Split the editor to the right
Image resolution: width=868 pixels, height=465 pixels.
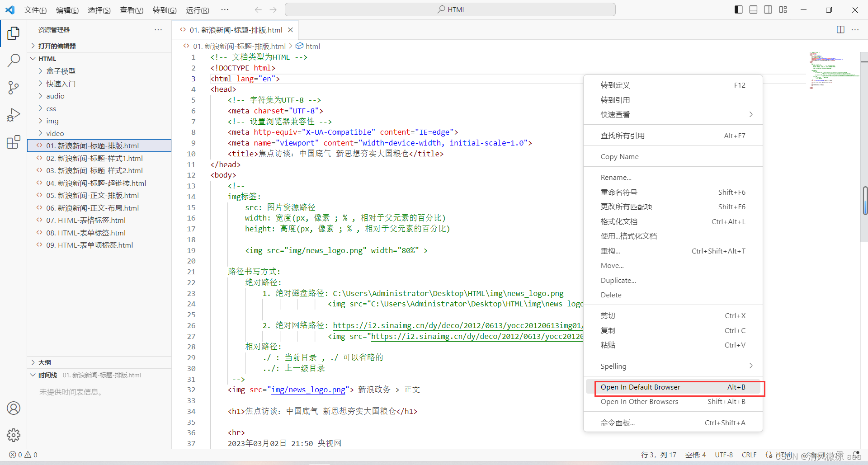[840, 29]
